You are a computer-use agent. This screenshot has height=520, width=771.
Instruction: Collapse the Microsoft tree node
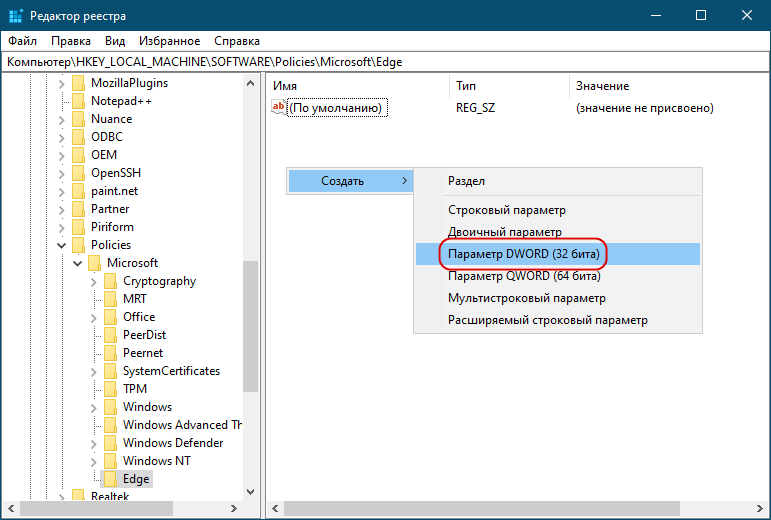click(x=78, y=263)
